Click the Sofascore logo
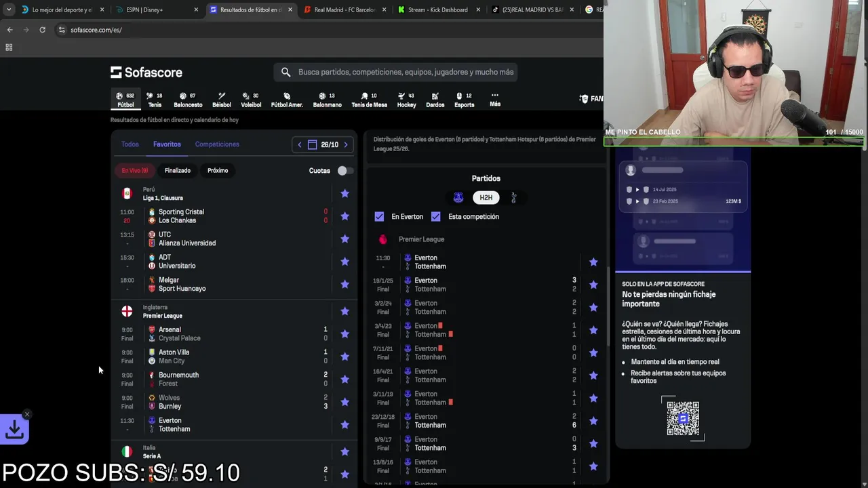The height and width of the screenshot is (488, 868). [146, 73]
